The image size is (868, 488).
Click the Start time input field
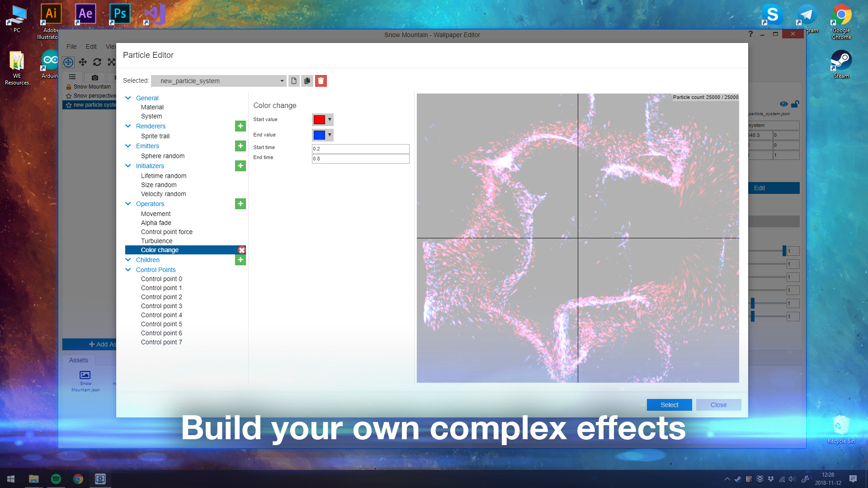click(x=360, y=148)
